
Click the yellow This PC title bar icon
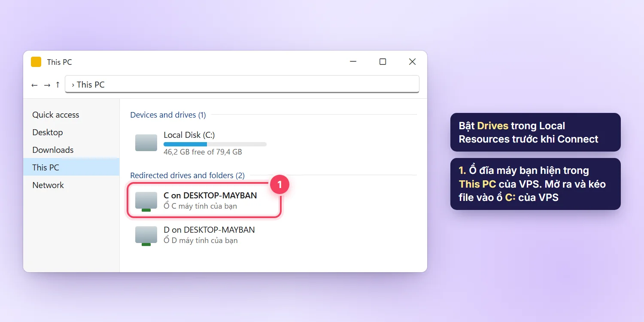click(x=36, y=62)
